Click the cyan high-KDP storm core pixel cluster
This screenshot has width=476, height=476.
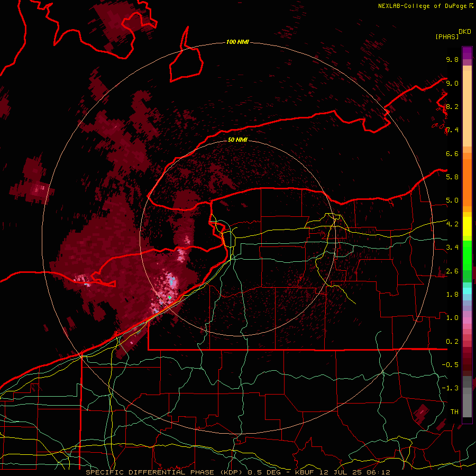click(x=172, y=281)
